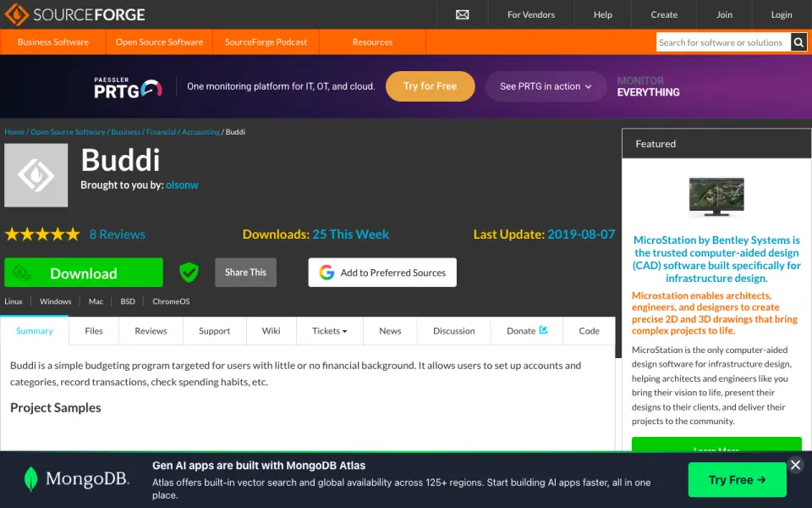The image size is (812, 508).
Task: Click Accounting breadcrumb link
Action: tap(201, 132)
